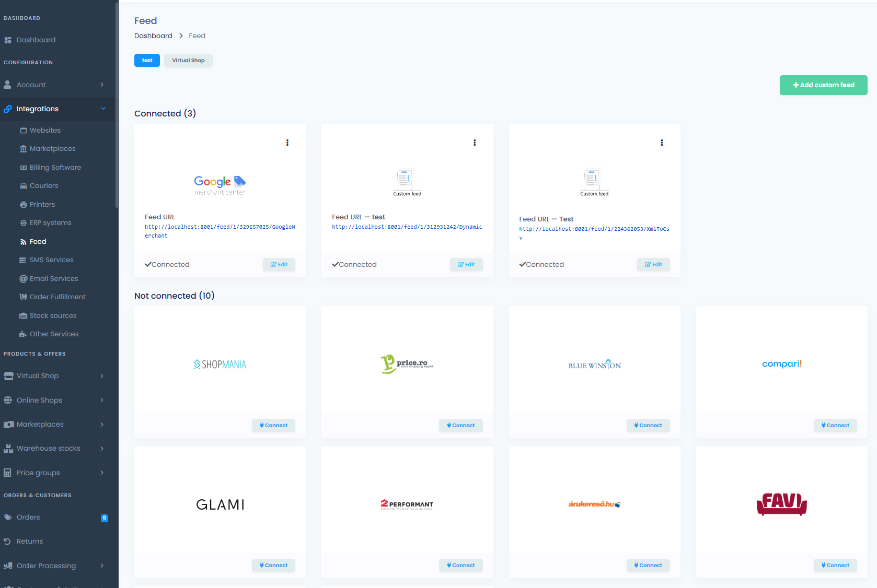This screenshot has height=588, width=877.
Task: Expand the Products Marketplaces chevron
Action: pos(102,425)
